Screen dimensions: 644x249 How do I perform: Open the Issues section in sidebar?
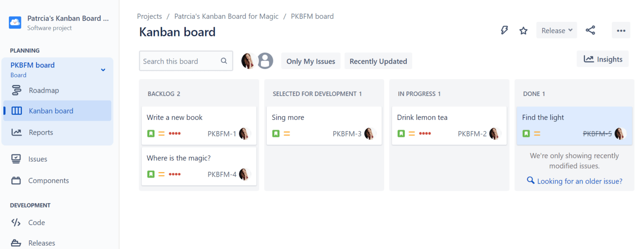17,159
